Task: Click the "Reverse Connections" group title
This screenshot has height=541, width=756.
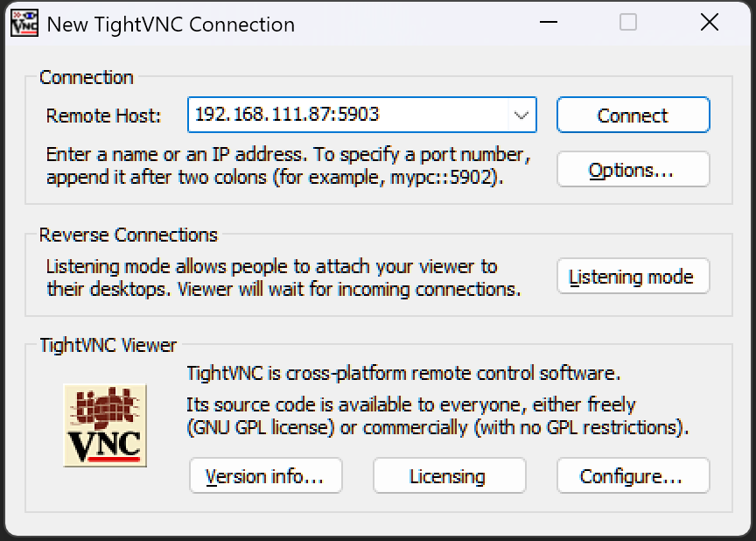Action: click(129, 235)
